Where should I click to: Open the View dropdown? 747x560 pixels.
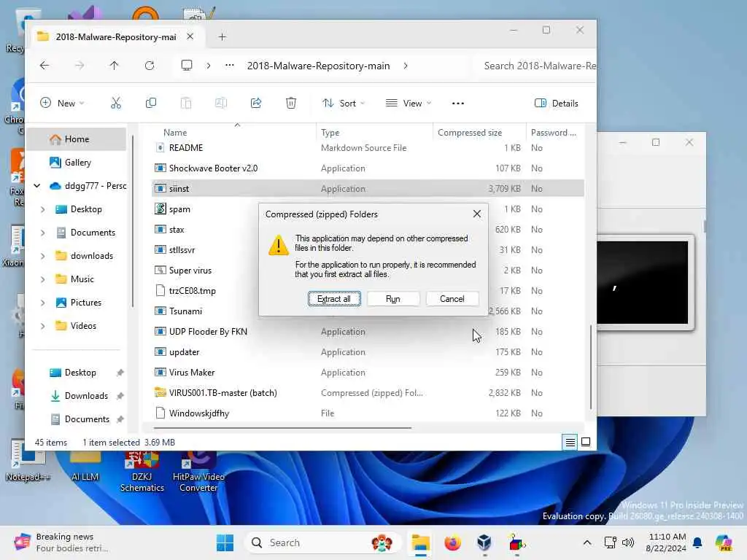pos(409,103)
